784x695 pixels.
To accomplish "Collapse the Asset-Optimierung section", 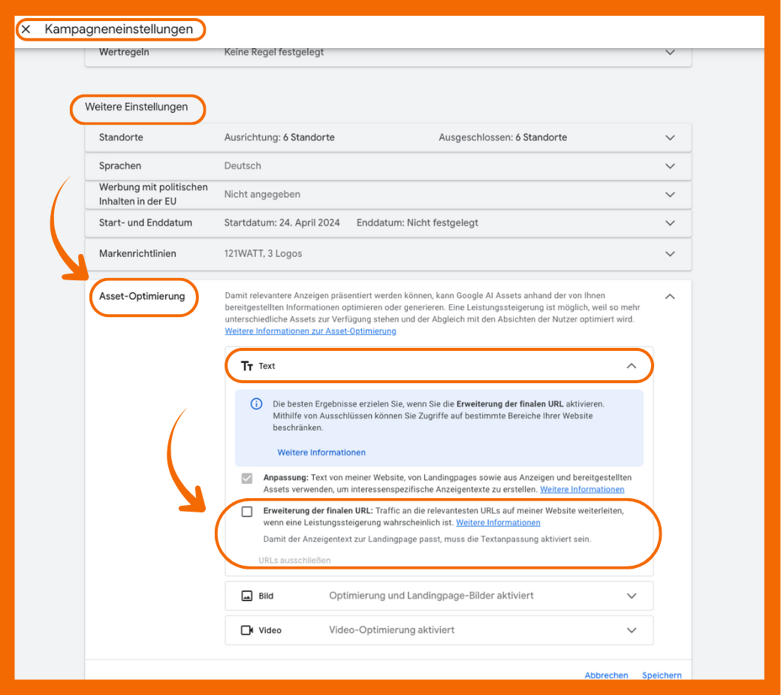I will (670, 297).
